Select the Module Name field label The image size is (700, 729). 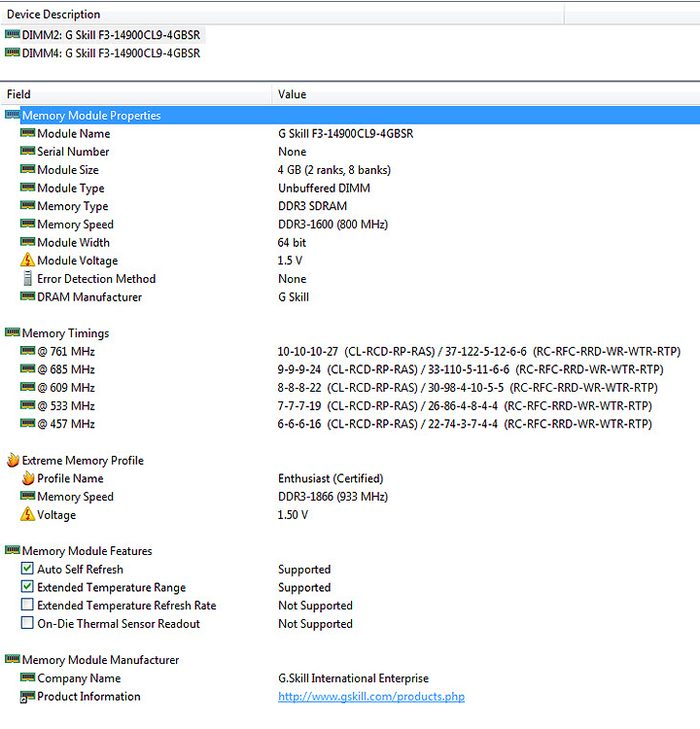click(x=74, y=134)
